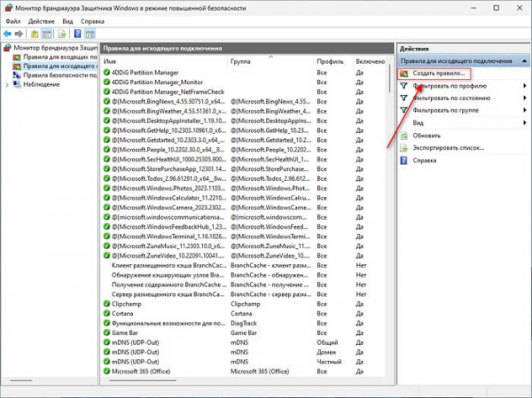Click the Export list toolbar icon
The image size is (532, 398).
[62, 34]
